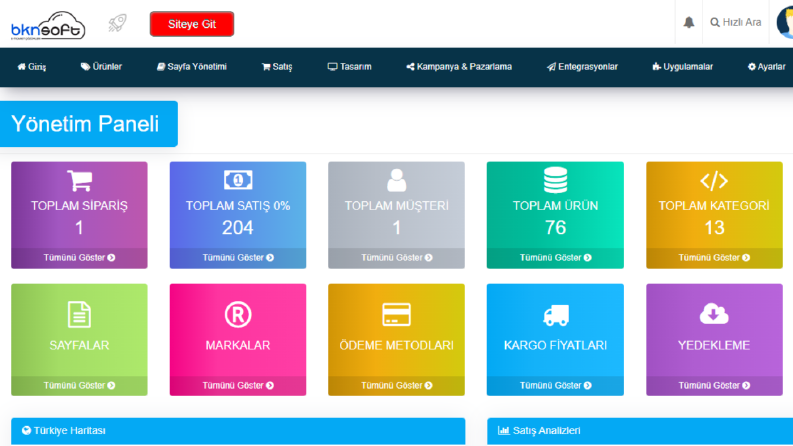
Task: Click paper plane icon next to Entegrasyonlar
Action: [551, 67]
